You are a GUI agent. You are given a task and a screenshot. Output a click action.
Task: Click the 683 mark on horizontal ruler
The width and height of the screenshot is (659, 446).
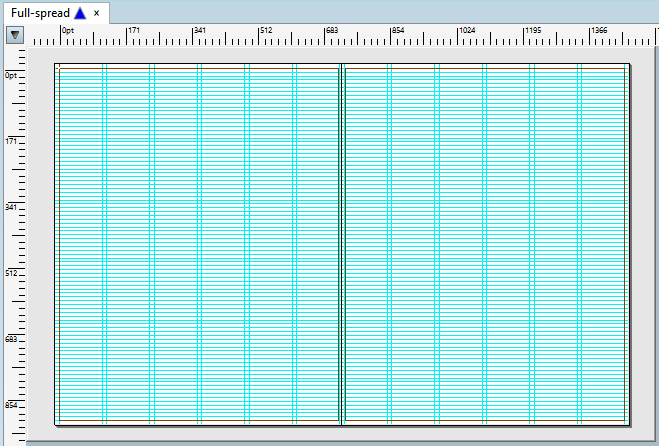click(x=332, y=30)
